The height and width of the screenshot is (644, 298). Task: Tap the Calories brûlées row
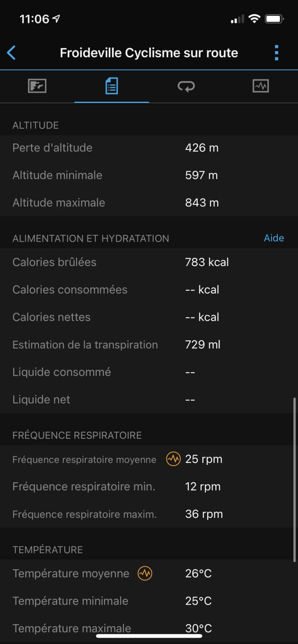[149, 262]
